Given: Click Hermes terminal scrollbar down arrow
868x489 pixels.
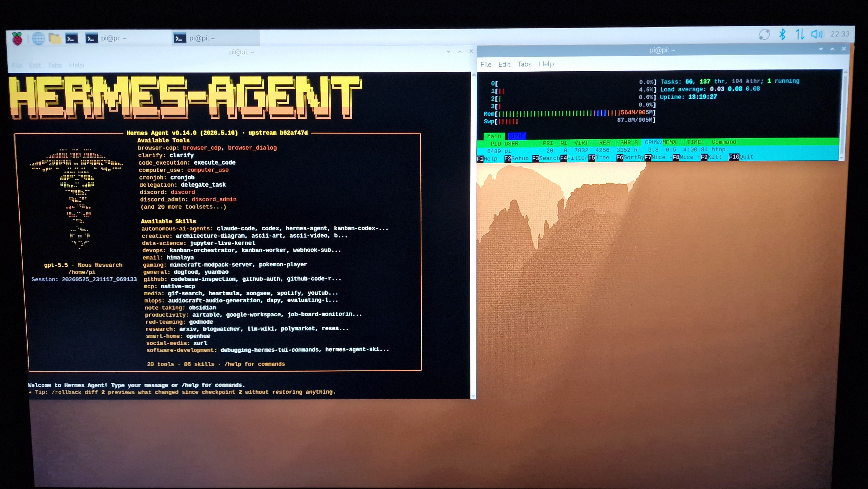Looking at the screenshot, I should pyautogui.click(x=473, y=396).
